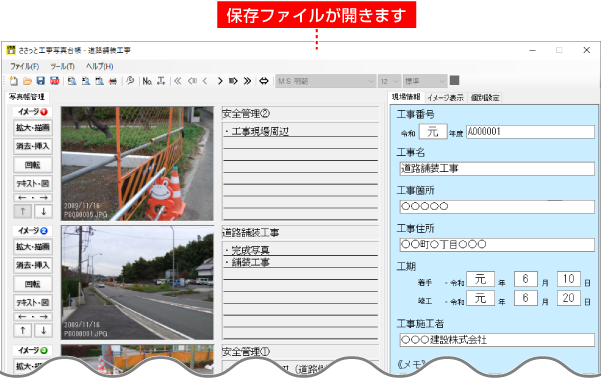This screenshot has width=601, height=381.
Task: Jump to last page with double arrow
Action: click(248, 81)
